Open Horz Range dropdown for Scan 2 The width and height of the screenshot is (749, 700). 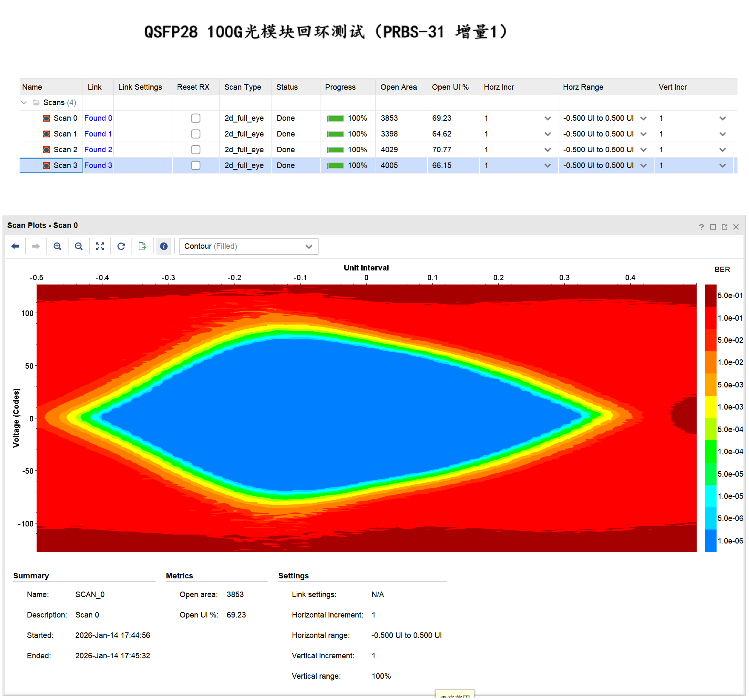tap(643, 150)
